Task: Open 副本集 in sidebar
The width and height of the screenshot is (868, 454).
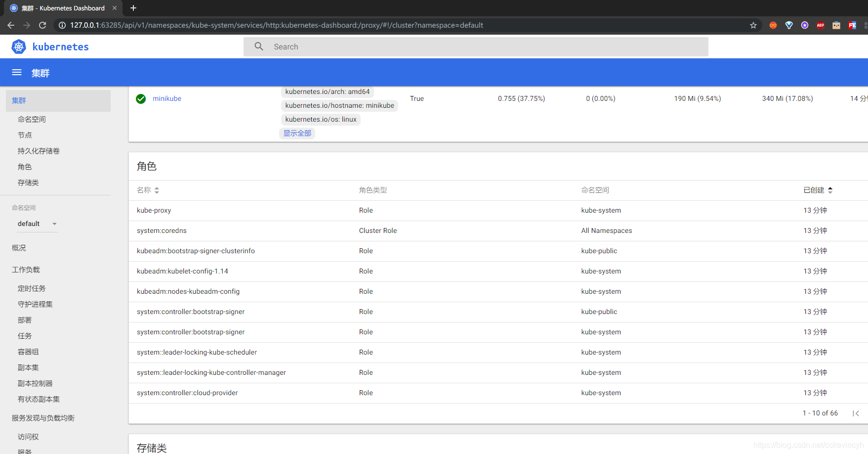Action: (28, 367)
